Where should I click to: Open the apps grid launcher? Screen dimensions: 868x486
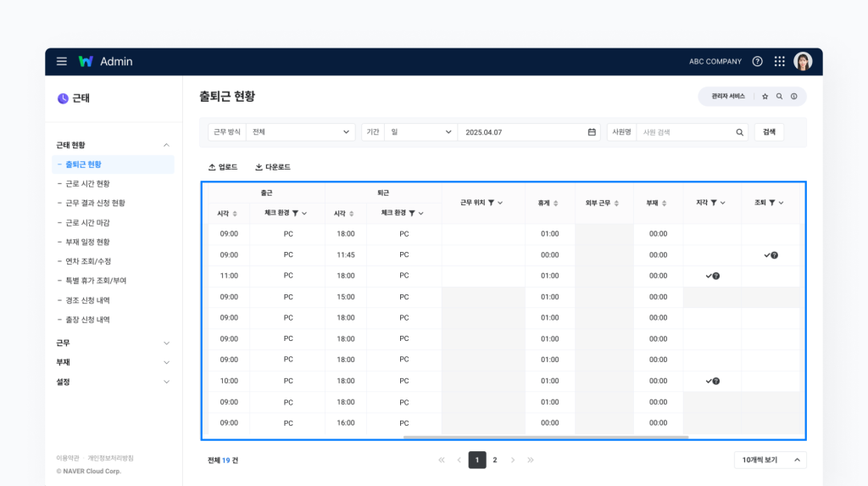click(780, 62)
